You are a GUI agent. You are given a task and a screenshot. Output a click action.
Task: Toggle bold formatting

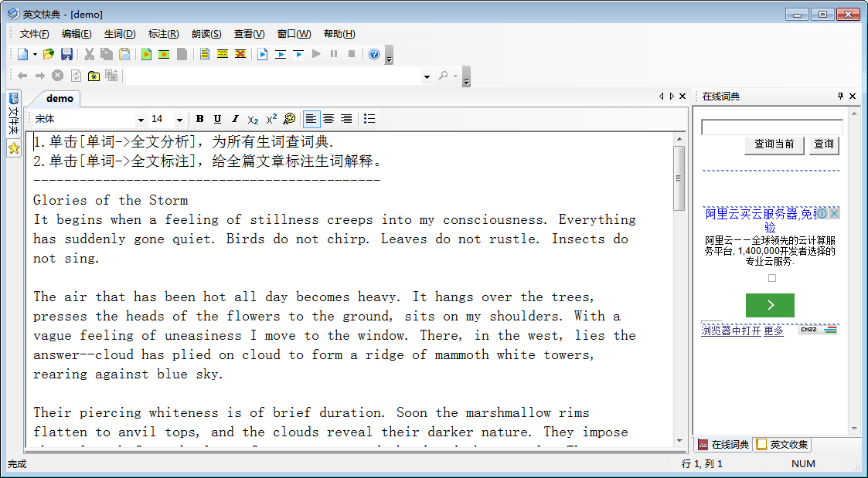click(x=200, y=119)
